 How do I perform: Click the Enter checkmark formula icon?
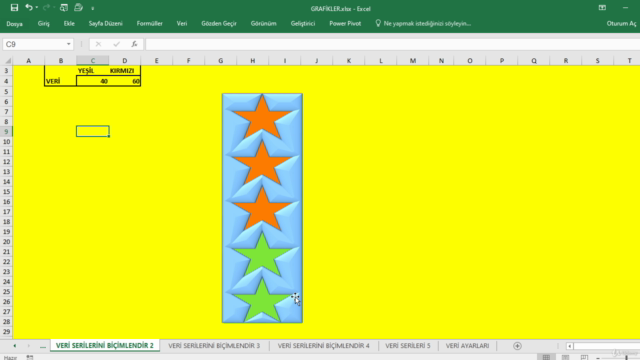(x=116, y=44)
